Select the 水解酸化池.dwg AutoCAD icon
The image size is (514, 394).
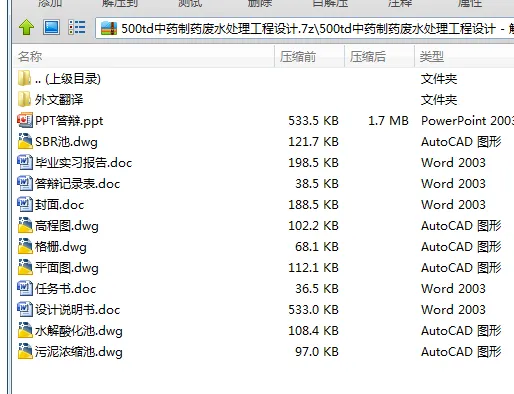point(25,330)
